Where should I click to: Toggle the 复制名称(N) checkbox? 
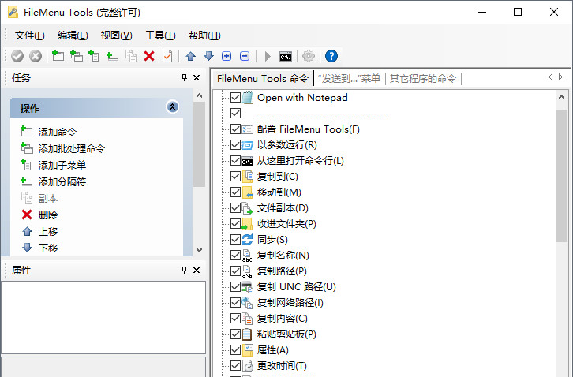tap(236, 255)
